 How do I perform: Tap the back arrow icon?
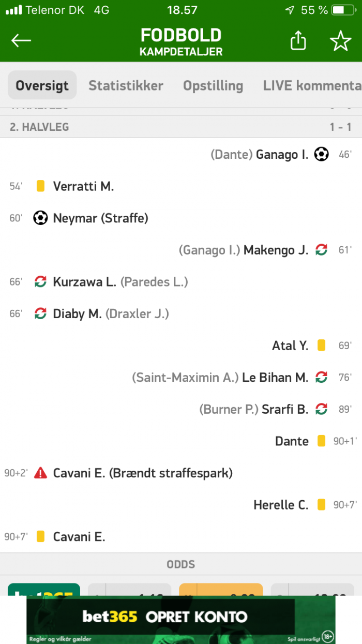tap(21, 41)
